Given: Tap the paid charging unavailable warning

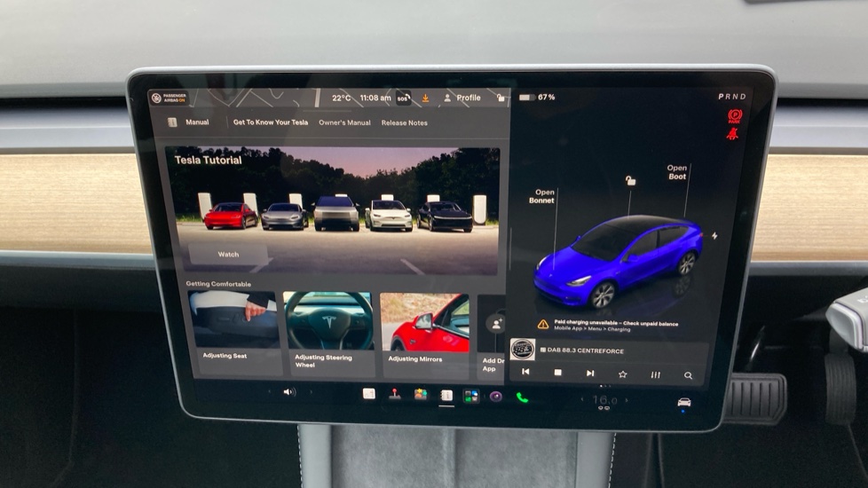Looking at the screenshot, I should [608, 326].
